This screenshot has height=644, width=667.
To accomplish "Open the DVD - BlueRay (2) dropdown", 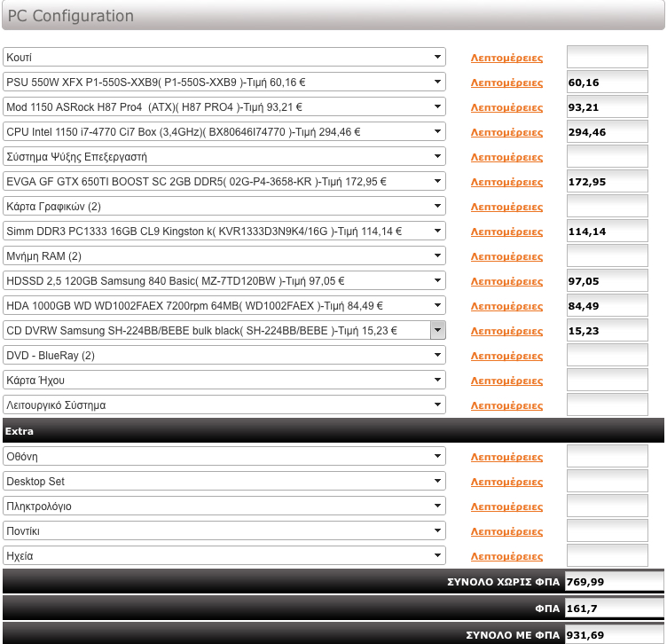I will pyautogui.click(x=224, y=355).
